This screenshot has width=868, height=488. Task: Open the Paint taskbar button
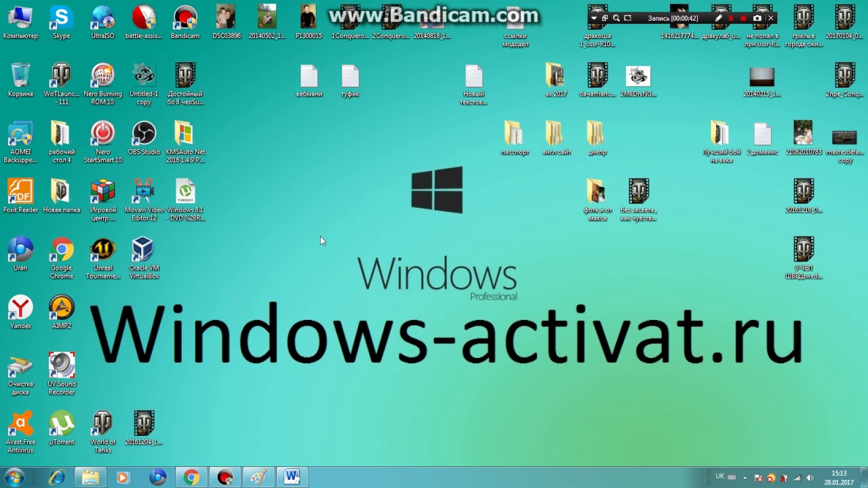click(258, 478)
